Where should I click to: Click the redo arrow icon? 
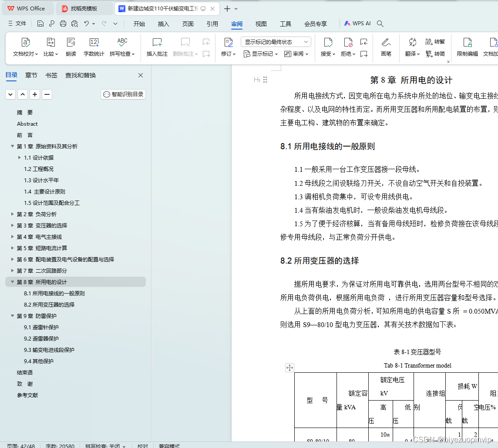pyautogui.click(x=104, y=23)
